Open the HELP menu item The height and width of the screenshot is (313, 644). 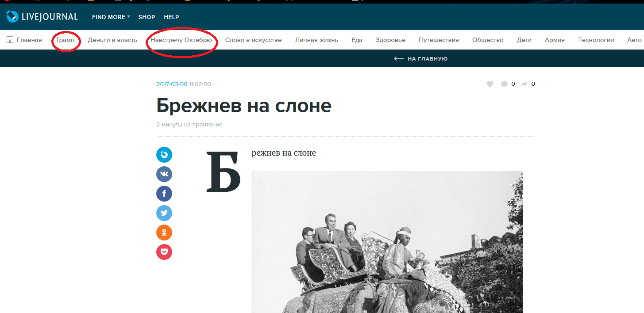click(171, 17)
